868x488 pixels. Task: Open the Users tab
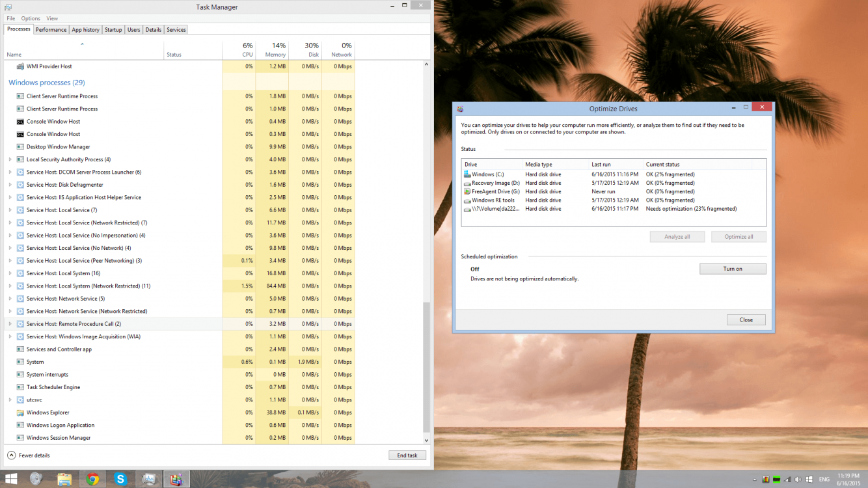[133, 30]
